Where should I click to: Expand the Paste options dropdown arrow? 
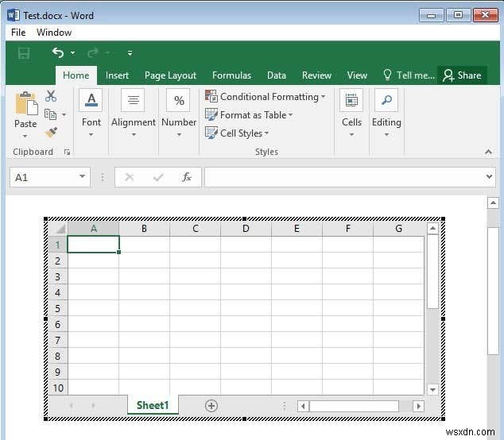click(x=25, y=137)
